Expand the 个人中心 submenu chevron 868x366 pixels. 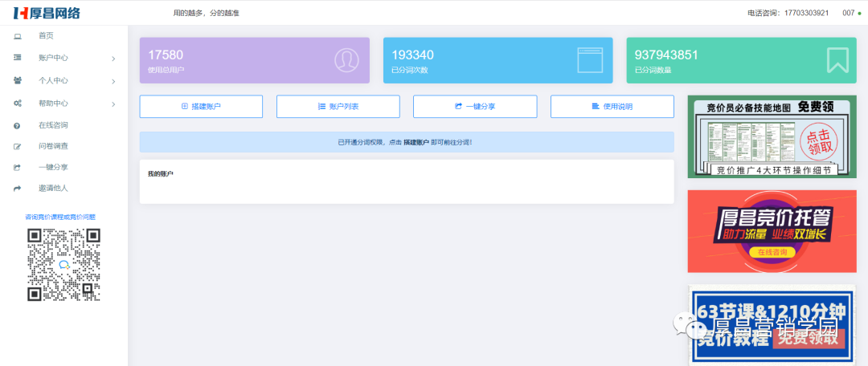point(113,81)
